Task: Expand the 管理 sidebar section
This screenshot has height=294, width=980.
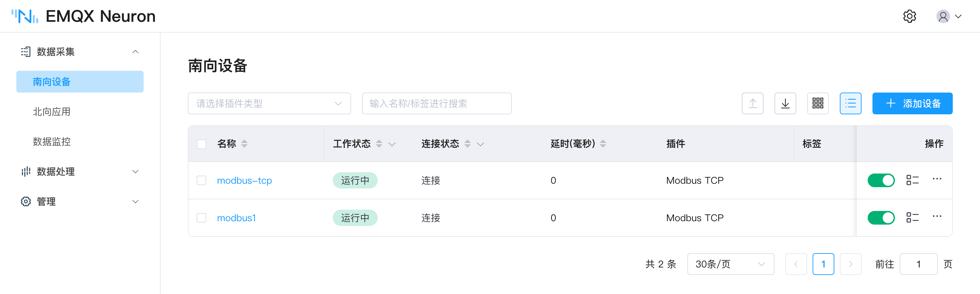Action: click(80, 201)
